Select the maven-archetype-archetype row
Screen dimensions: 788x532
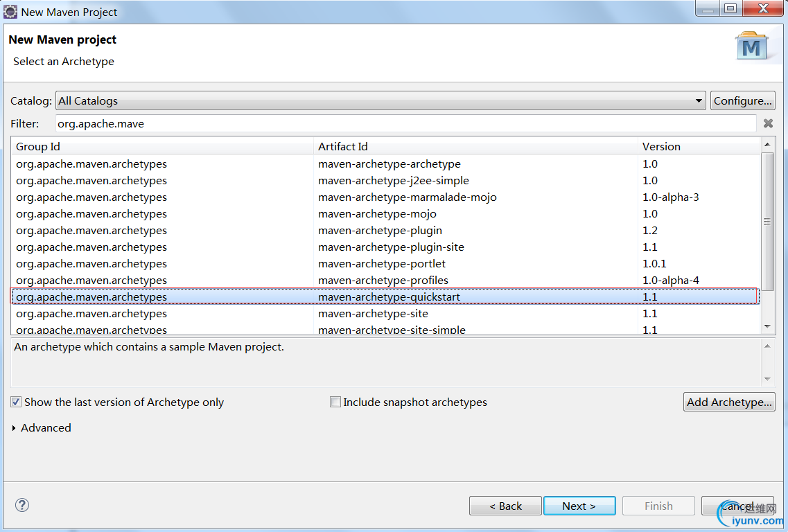pos(385,163)
